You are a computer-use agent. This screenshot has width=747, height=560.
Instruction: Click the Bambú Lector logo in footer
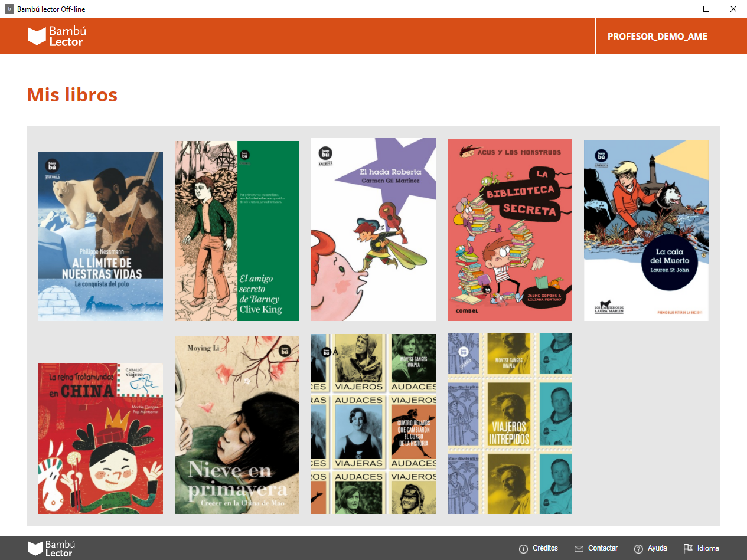(x=52, y=548)
